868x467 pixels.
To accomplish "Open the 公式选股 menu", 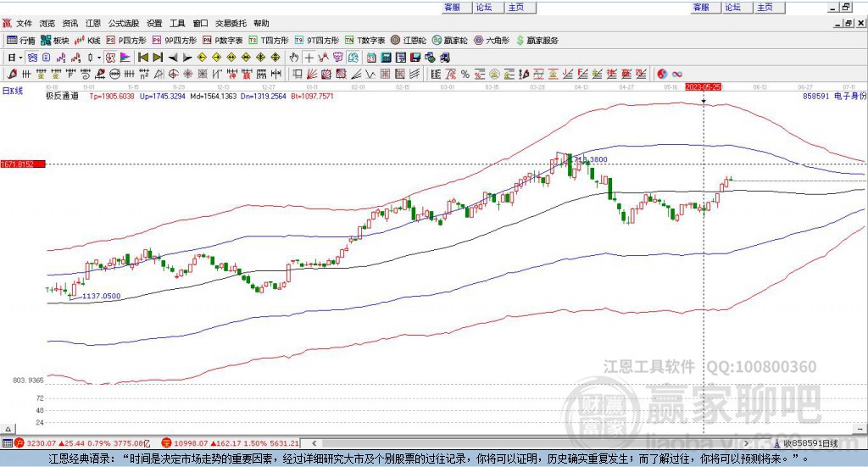I will [x=124, y=23].
